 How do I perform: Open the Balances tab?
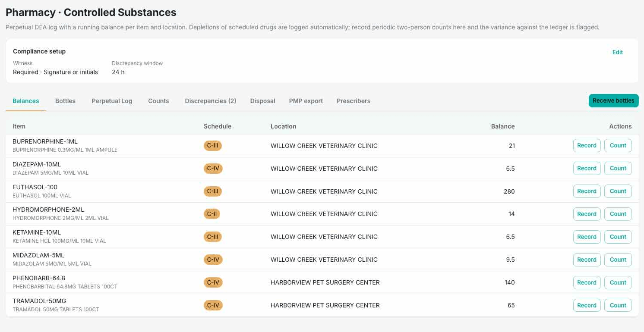click(26, 101)
